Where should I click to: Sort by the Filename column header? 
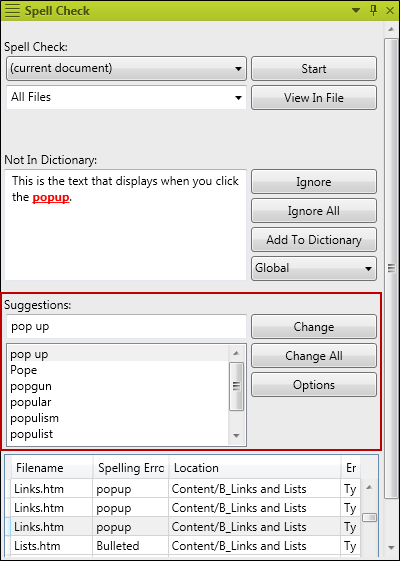(52, 468)
